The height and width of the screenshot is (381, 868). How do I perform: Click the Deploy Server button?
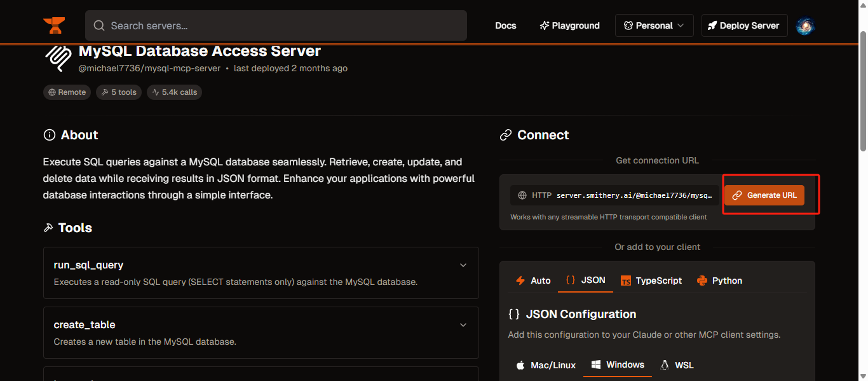pos(745,25)
